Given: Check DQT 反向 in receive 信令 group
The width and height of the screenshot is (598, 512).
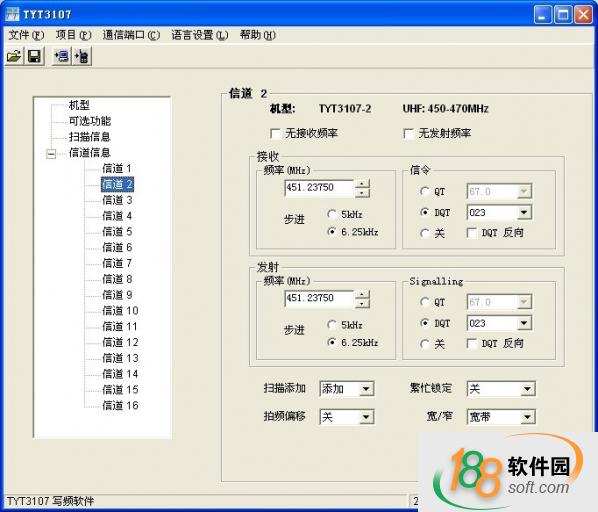Looking at the screenshot, I should 472,233.
